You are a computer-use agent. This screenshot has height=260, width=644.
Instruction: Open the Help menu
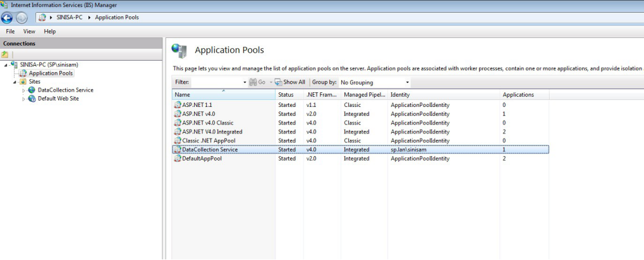click(50, 31)
